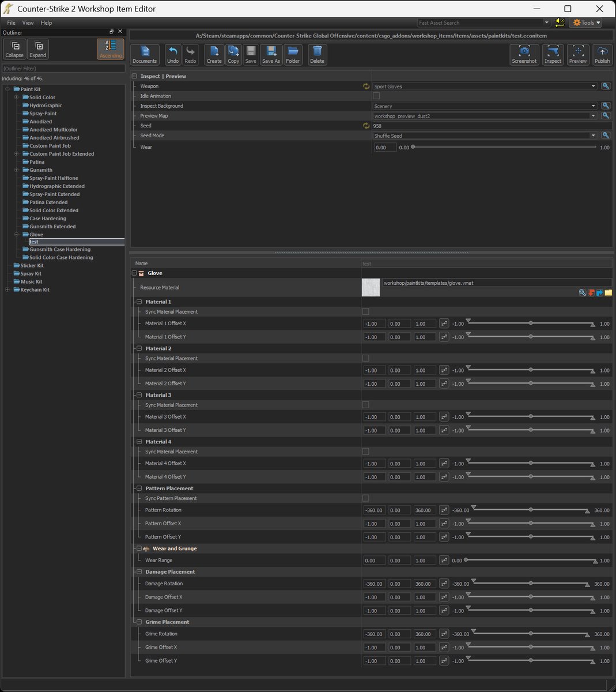Click the refresh arrows next to Seed
Image resolution: width=616 pixels, height=692 pixels.
[x=366, y=126]
